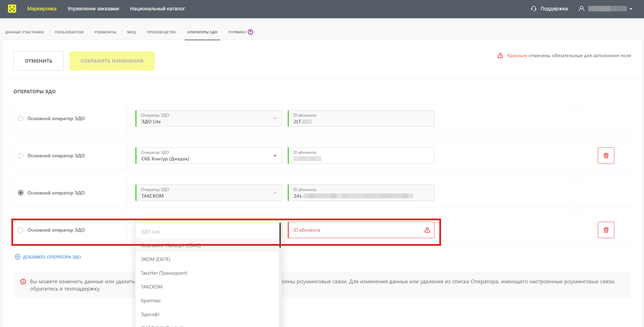
Task: Select СКБ Контур row as main operator
Action: point(21,156)
